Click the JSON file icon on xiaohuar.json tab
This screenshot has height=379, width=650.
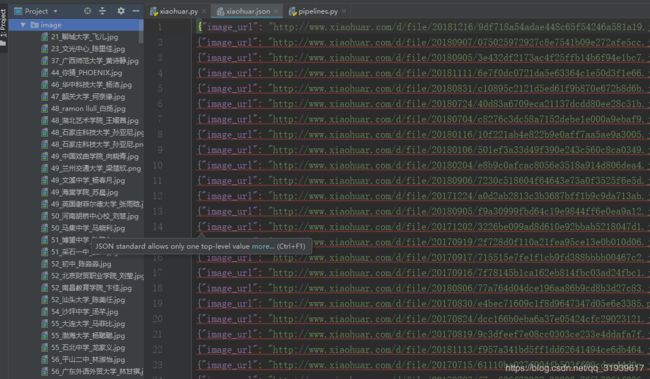click(220, 12)
